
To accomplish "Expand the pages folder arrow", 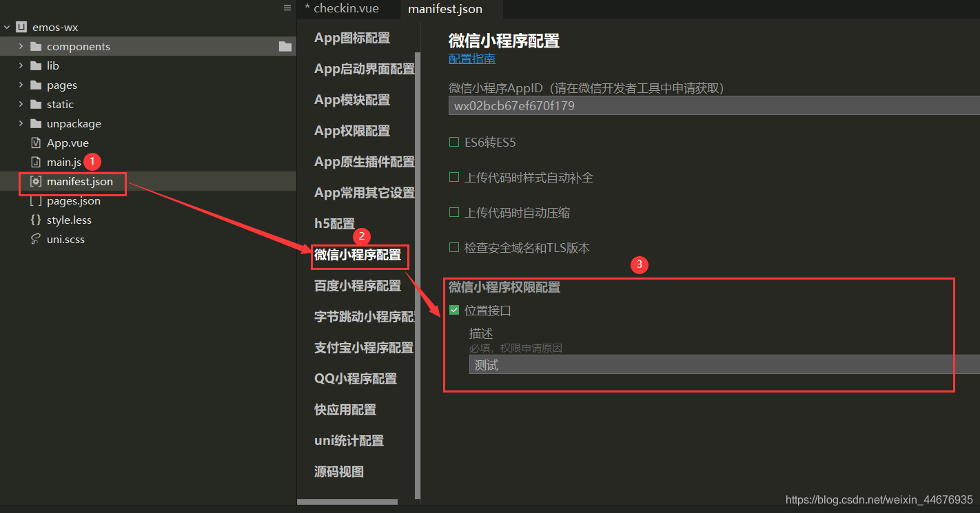I will [21, 85].
